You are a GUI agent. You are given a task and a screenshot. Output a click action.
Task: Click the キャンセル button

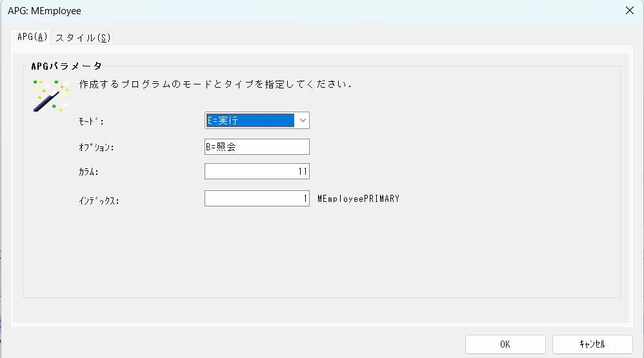592,344
